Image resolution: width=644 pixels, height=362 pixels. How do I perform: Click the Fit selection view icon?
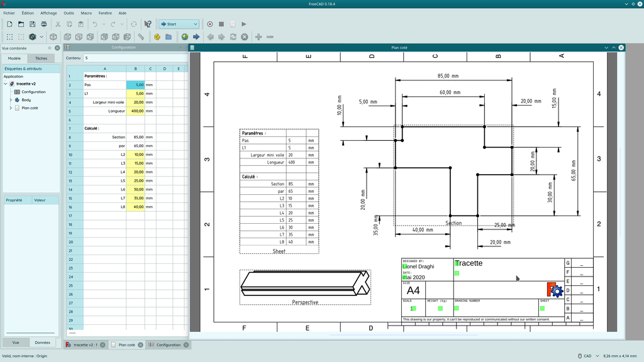click(21, 37)
